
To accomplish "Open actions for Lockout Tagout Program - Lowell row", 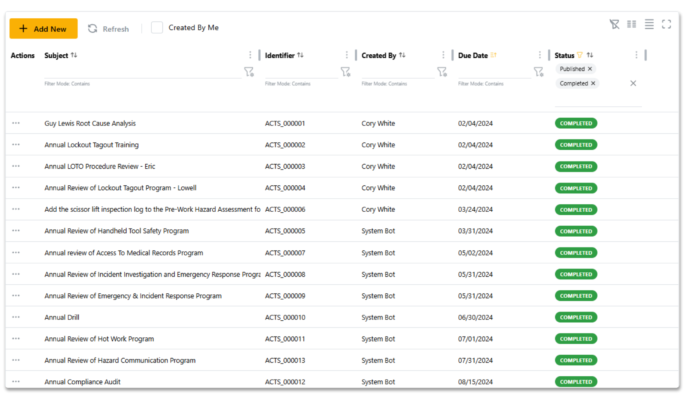I will point(16,188).
